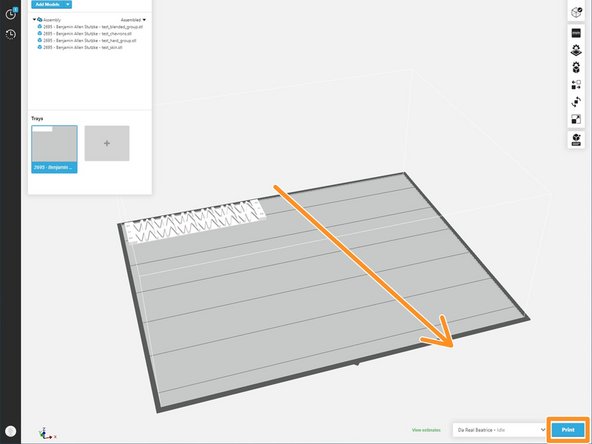Open the Add Models dropdown arrow
The width and height of the screenshot is (592, 444).
(x=68, y=4)
